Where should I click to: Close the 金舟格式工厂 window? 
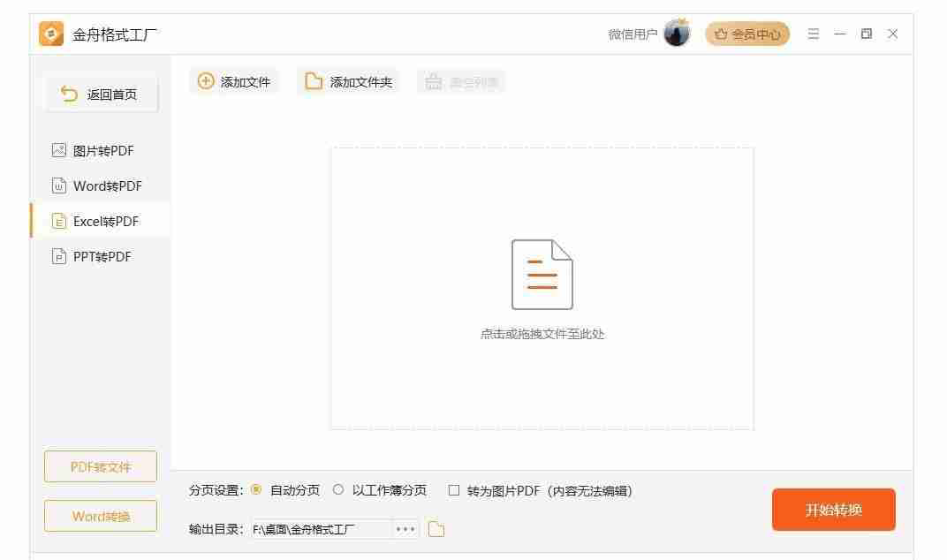tap(892, 34)
